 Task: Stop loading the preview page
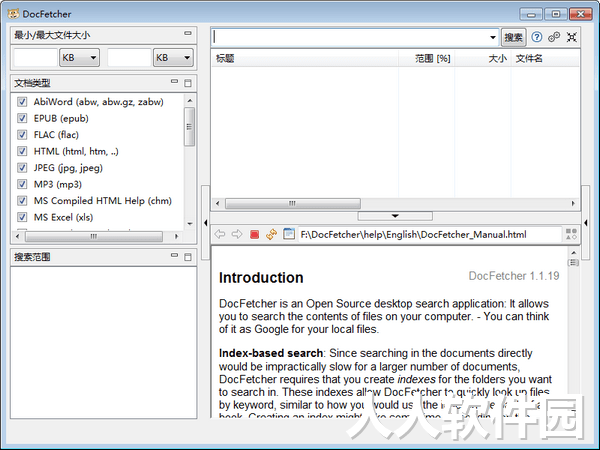pyautogui.click(x=254, y=234)
